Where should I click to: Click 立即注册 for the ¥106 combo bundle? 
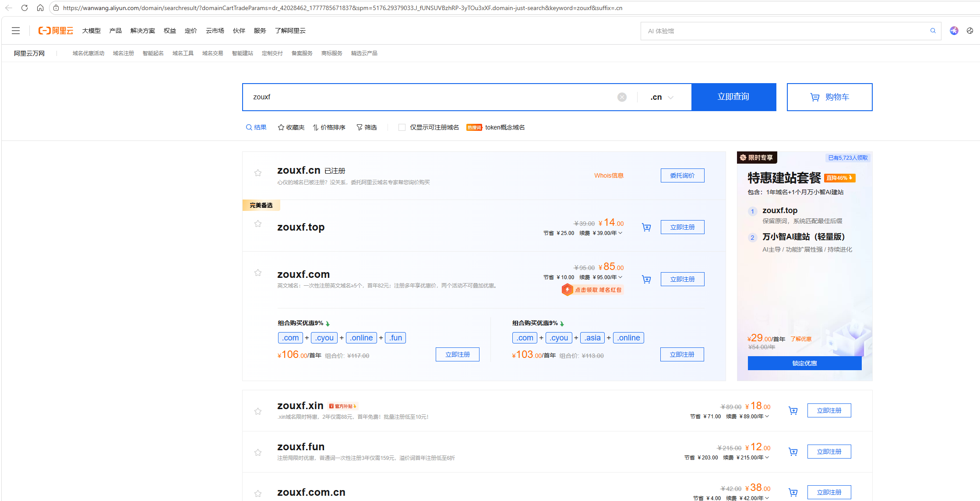click(458, 354)
